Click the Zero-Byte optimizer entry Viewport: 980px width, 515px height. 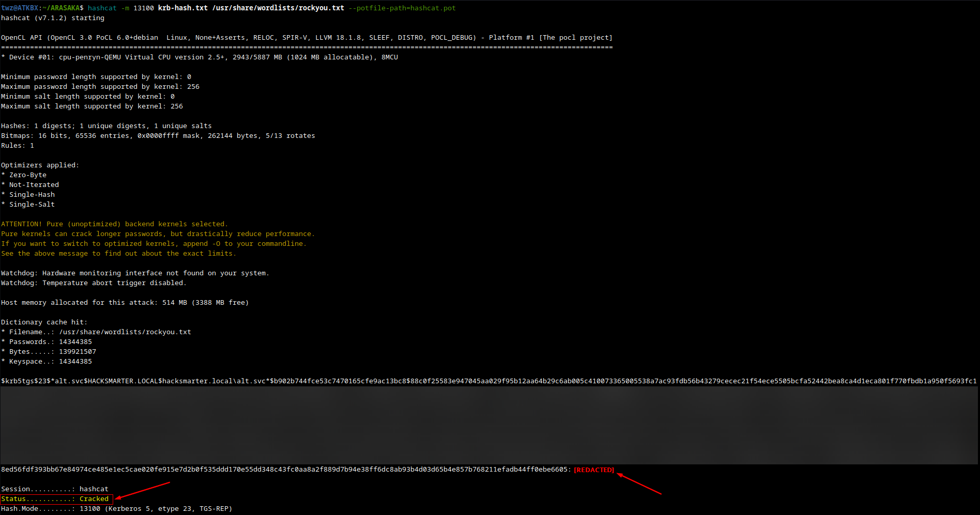point(27,175)
